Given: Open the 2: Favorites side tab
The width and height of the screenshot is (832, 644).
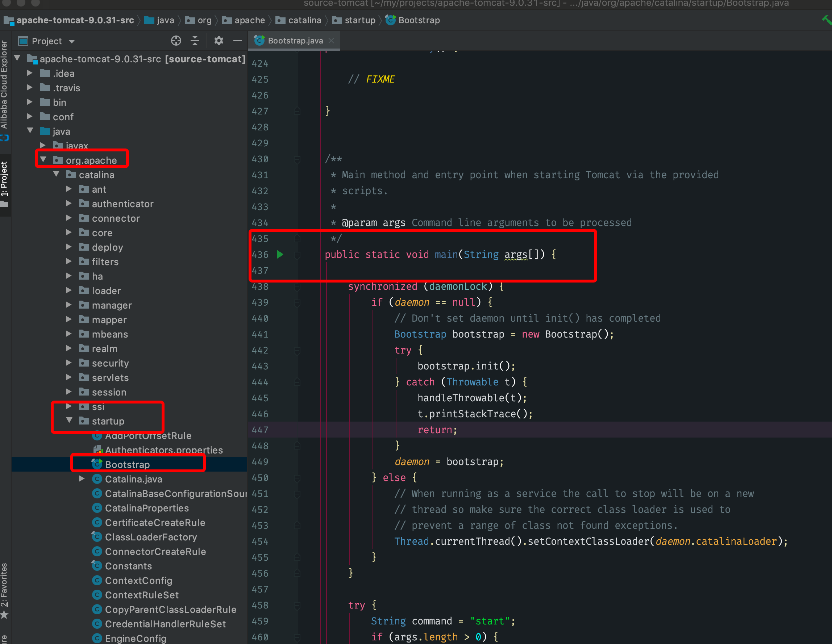Looking at the screenshot, I should click(4, 590).
